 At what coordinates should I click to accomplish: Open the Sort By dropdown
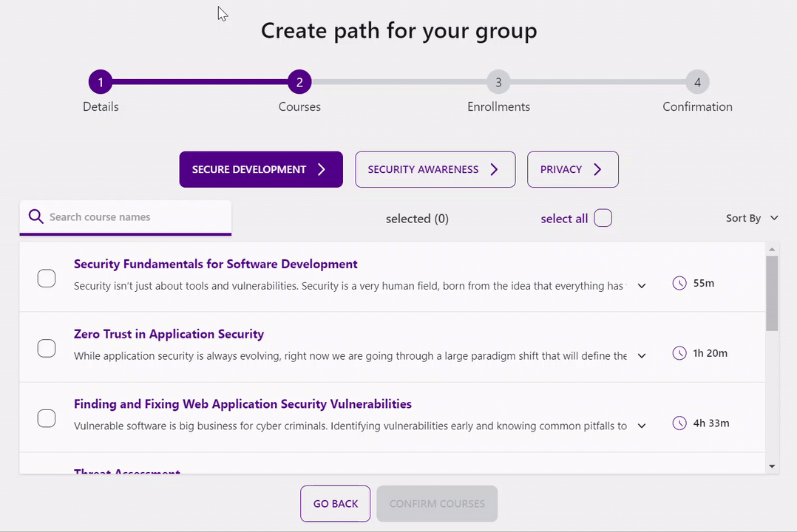pyautogui.click(x=751, y=218)
